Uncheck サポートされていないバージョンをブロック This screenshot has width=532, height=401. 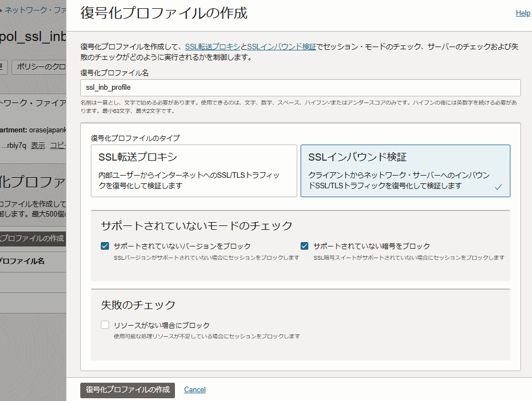coord(105,245)
